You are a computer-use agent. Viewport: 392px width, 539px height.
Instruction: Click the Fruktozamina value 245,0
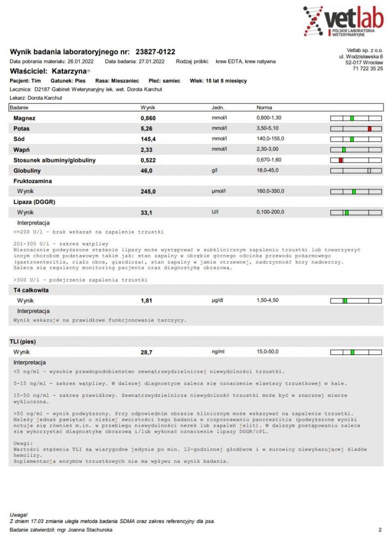148,192
